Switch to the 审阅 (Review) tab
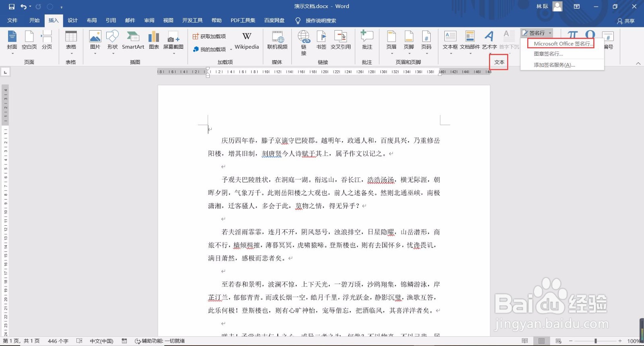This screenshot has height=346, width=644. pyautogui.click(x=149, y=21)
